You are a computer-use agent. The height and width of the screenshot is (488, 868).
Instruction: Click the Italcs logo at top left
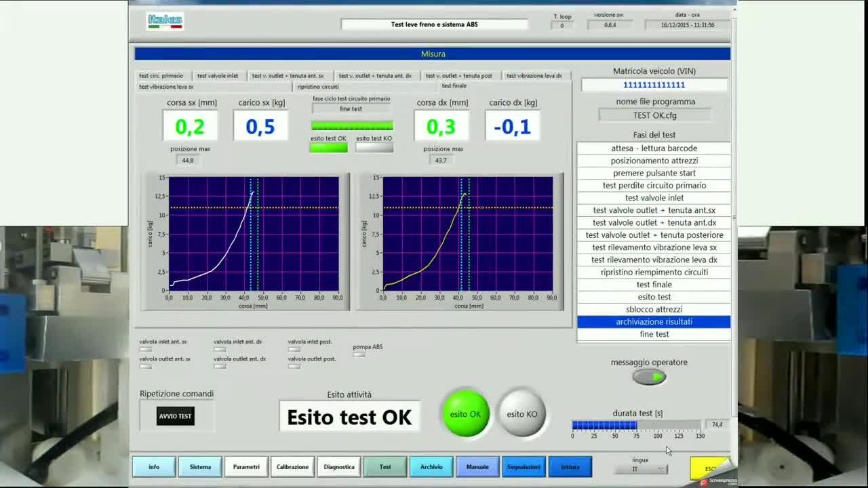pyautogui.click(x=165, y=21)
